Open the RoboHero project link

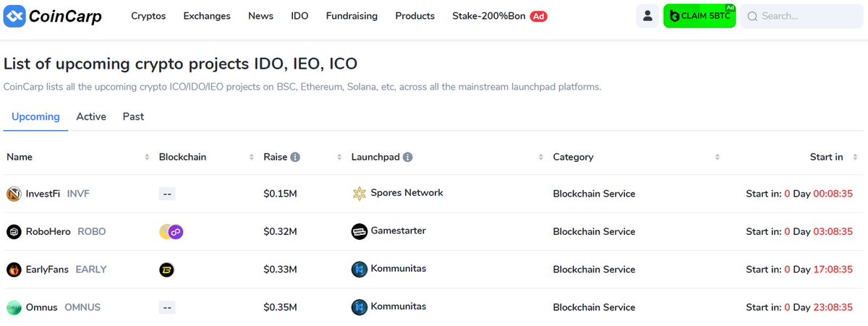49,232
